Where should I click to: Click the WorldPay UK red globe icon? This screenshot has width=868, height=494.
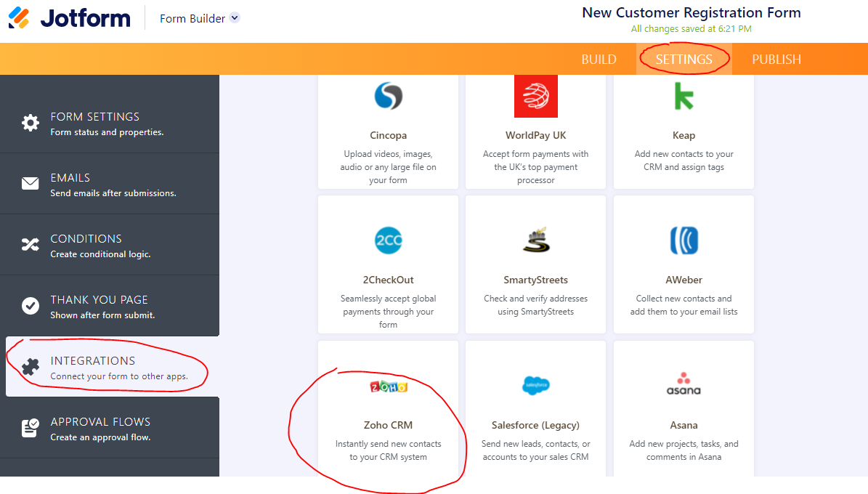(x=536, y=96)
